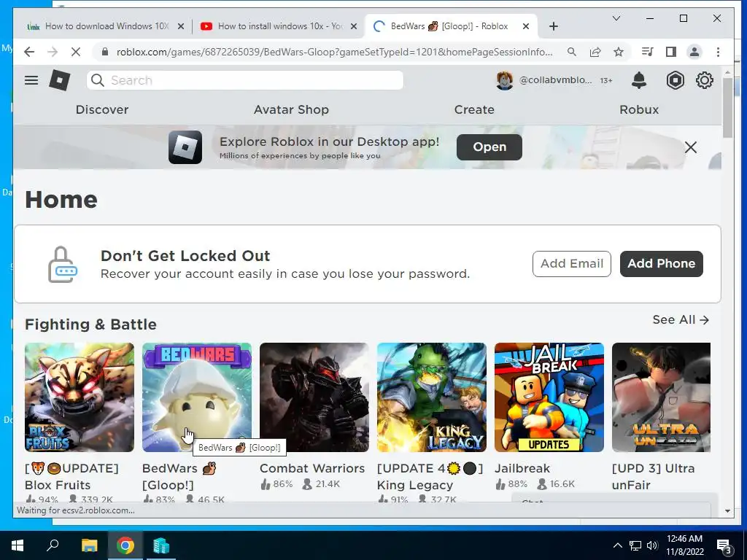The width and height of the screenshot is (747, 560).
Task: Open the Create menu item
Action: tap(474, 109)
